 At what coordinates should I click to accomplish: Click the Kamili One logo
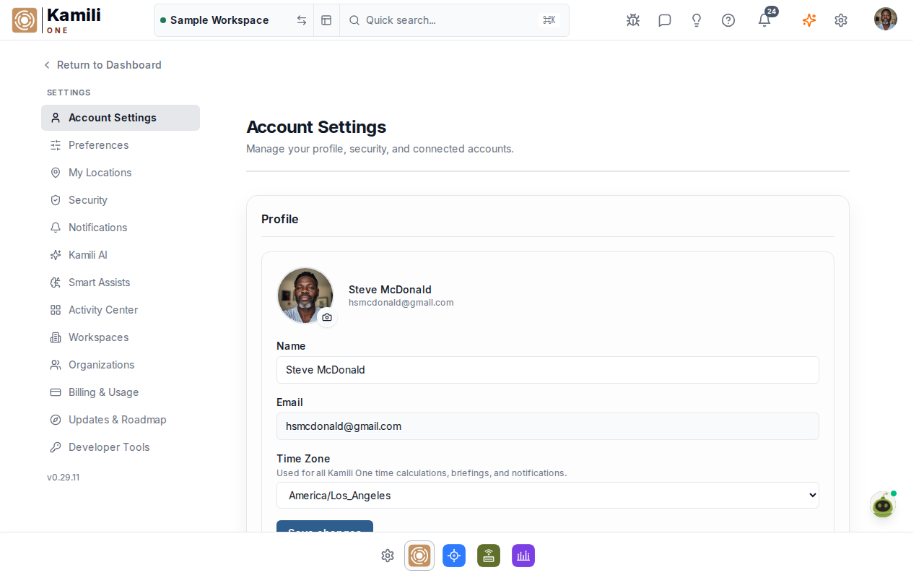(x=56, y=20)
